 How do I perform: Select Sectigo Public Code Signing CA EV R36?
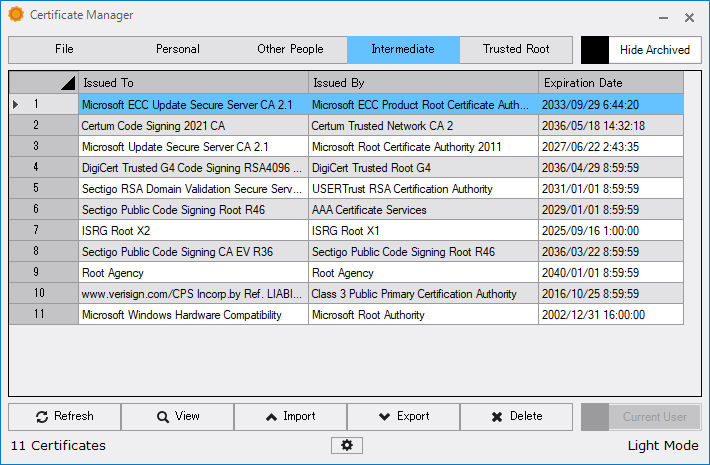(x=193, y=252)
